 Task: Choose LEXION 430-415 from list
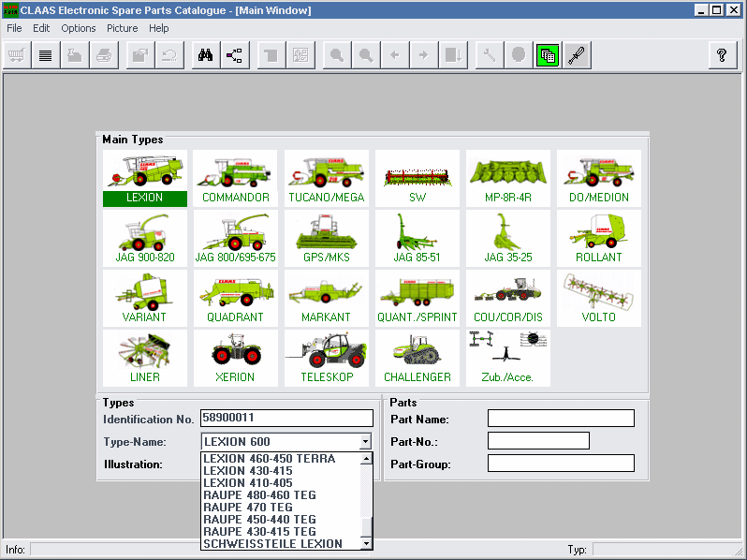[281, 471]
